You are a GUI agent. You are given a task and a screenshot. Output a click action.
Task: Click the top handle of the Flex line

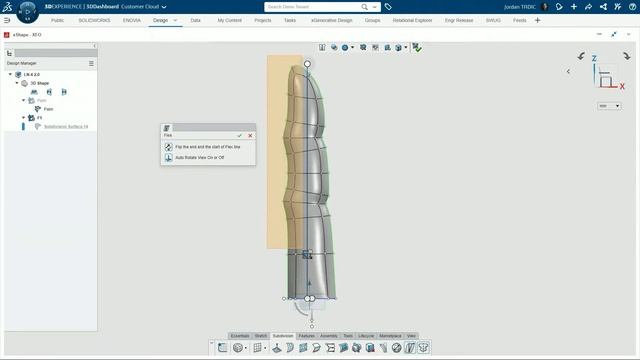(307, 64)
